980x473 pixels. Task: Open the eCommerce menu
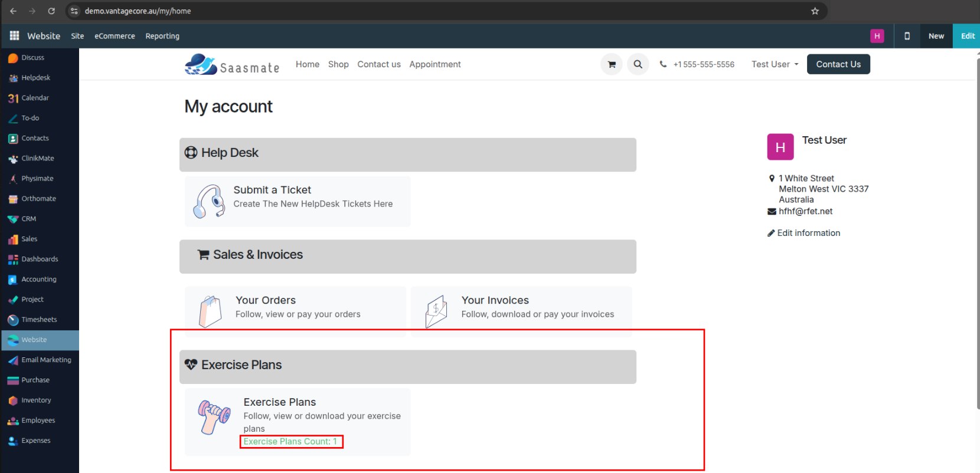click(x=115, y=36)
